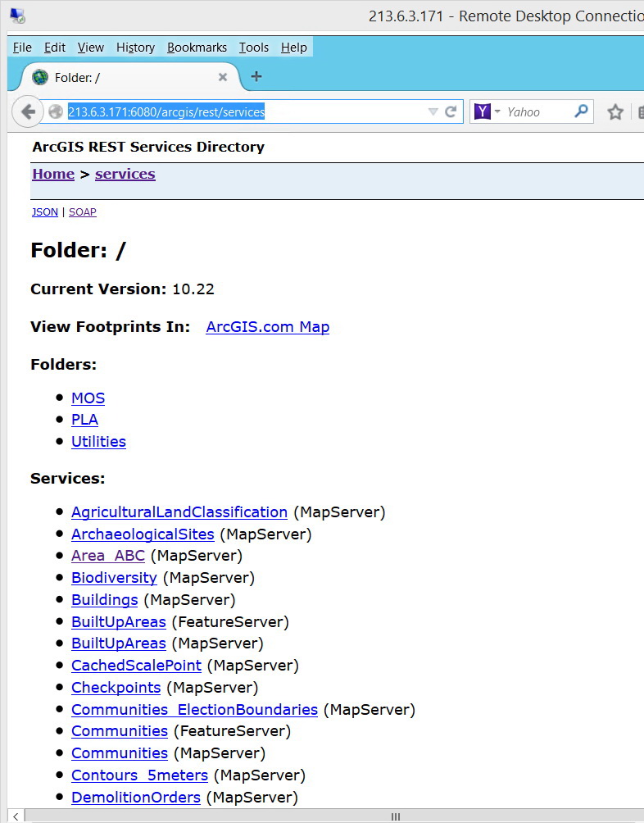Go to Home breadcrumb link
Viewport: 644px width, 823px height.
53,174
